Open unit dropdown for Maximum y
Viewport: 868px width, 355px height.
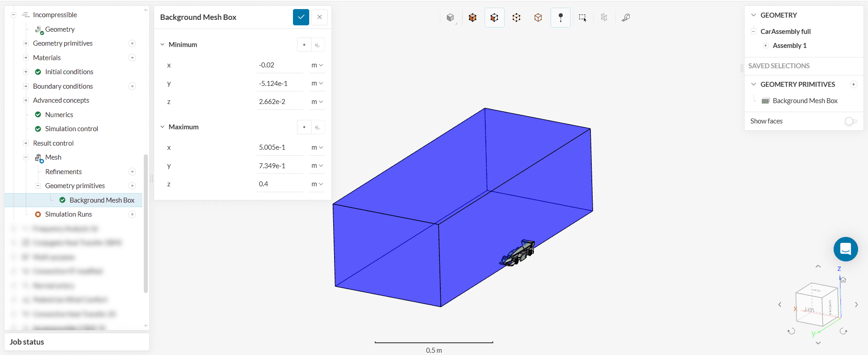pos(317,166)
